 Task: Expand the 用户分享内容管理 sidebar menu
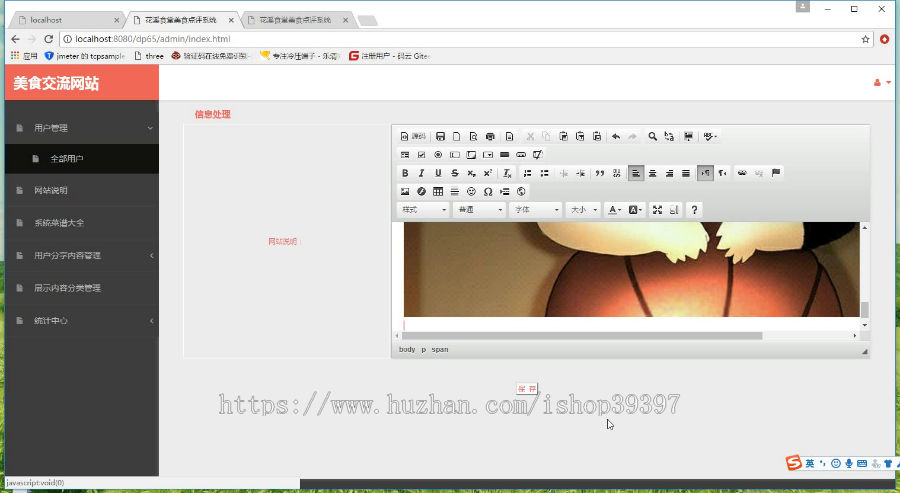click(x=82, y=255)
